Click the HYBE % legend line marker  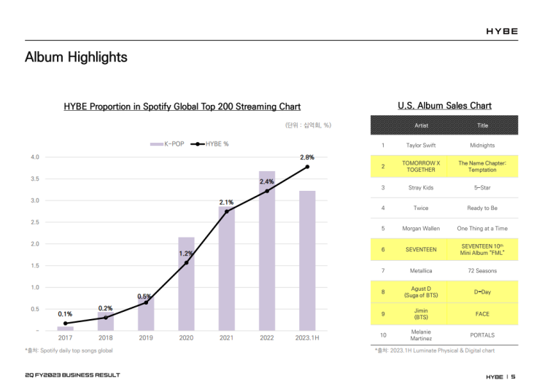[198, 144]
